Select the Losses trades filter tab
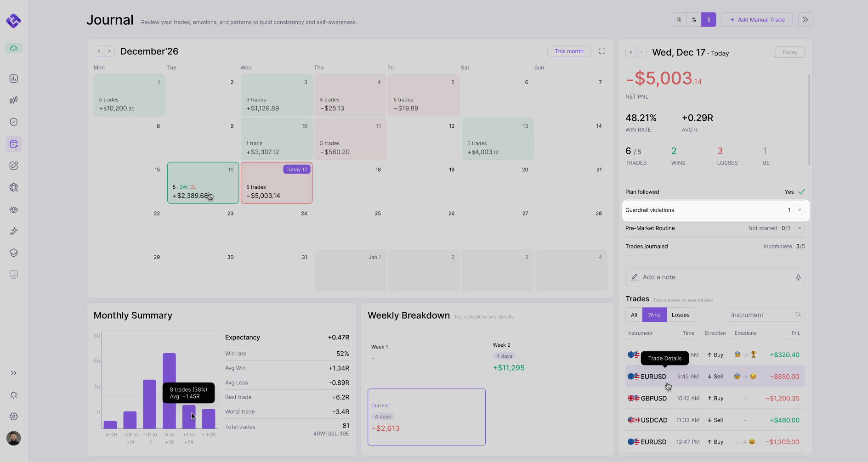 pyautogui.click(x=681, y=315)
